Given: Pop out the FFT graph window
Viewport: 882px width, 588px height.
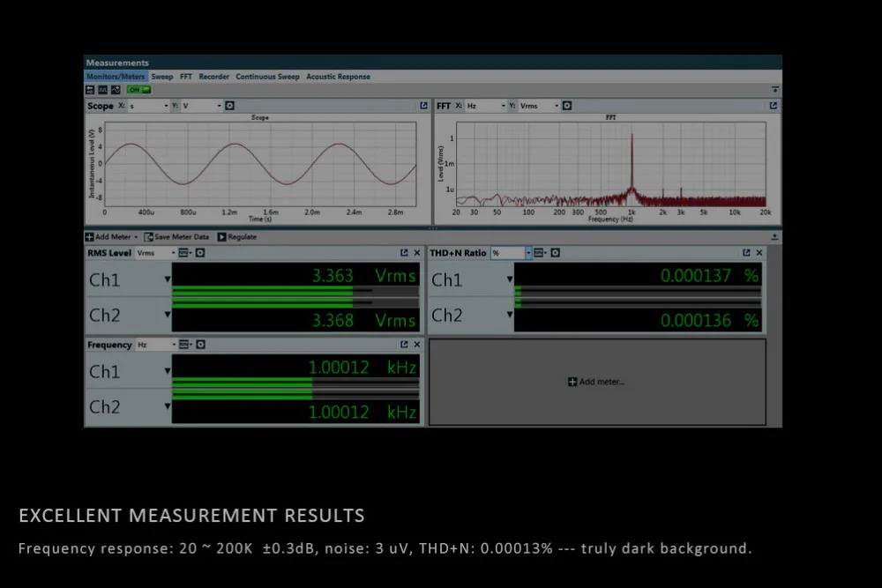Looking at the screenshot, I should (x=774, y=106).
